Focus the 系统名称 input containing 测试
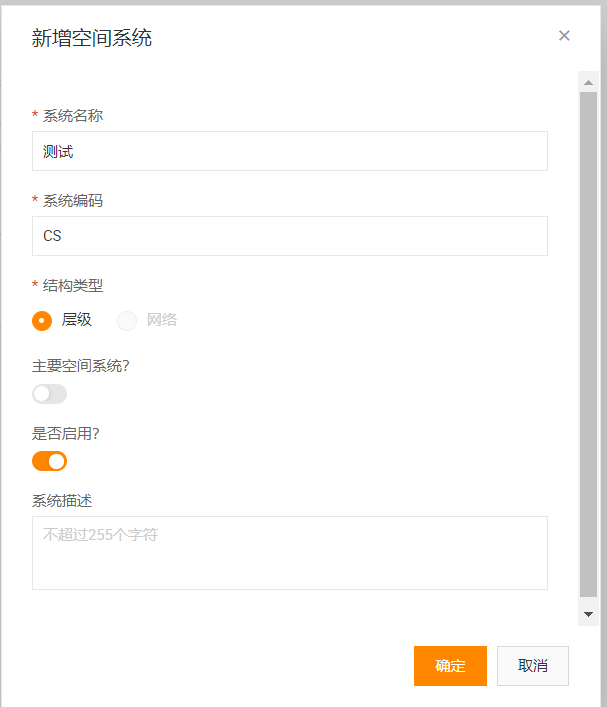The image size is (607, 707). (x=290, y=151)
